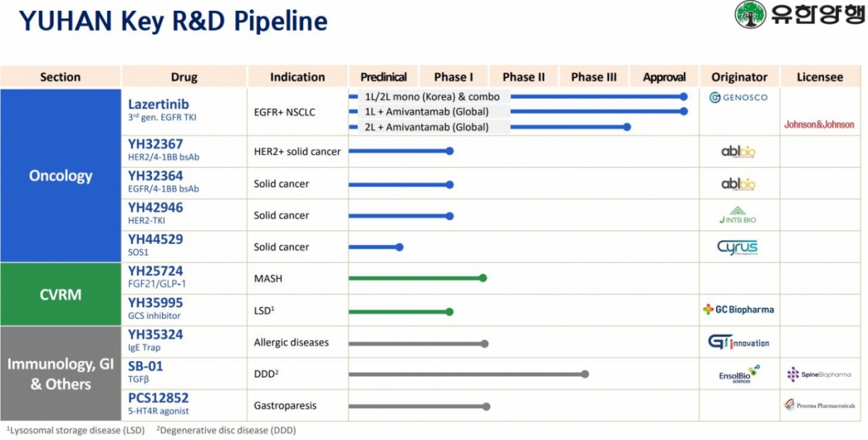
Task: Click the EnsolBio Sciences logo
Action: tap(739, 374)
